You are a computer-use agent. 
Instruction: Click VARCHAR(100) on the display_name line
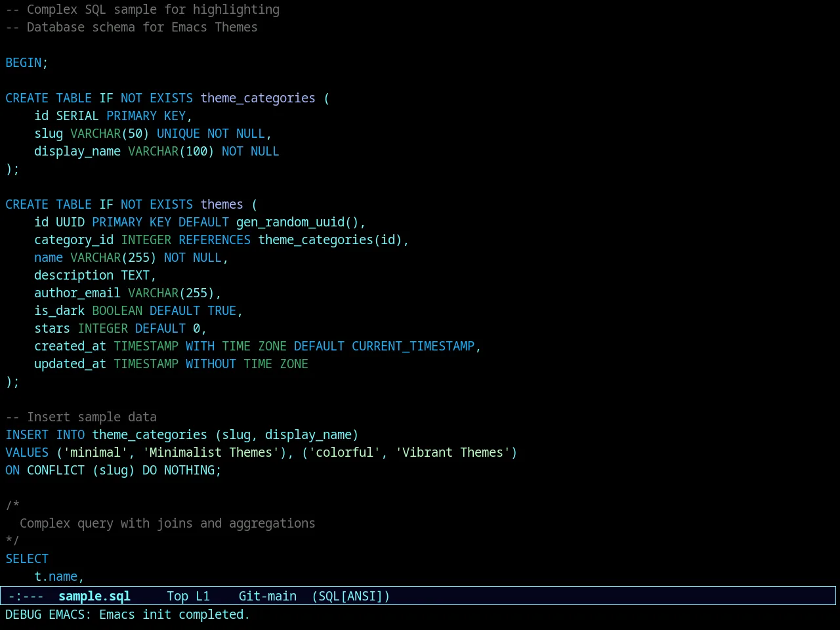171,151
